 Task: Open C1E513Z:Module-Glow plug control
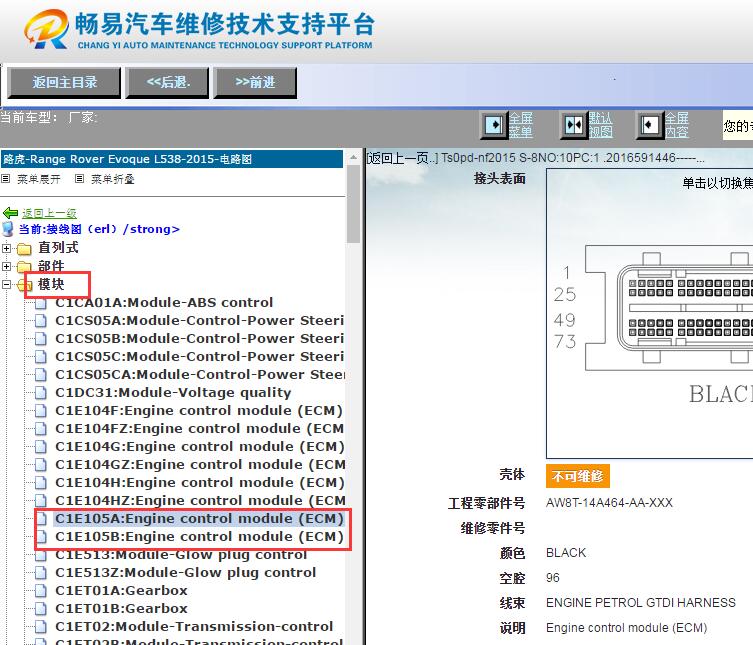[185, 573]
